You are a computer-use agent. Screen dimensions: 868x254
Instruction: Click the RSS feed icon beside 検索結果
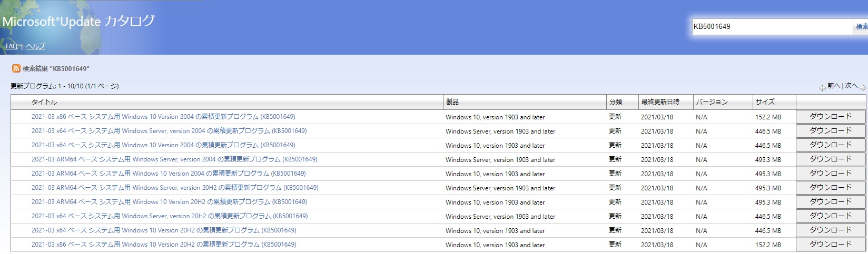click(16, 69)
